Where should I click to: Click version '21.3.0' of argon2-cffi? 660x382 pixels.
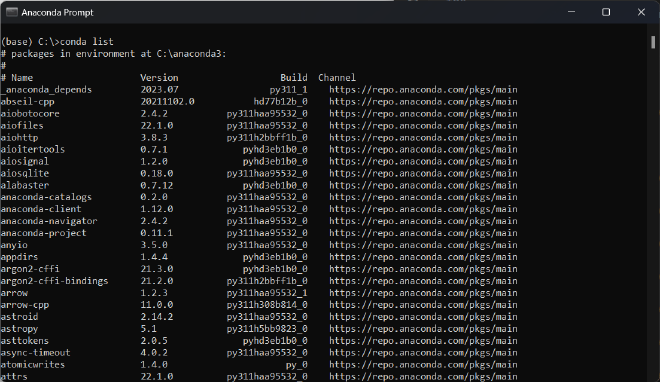(x=157, y=269)
